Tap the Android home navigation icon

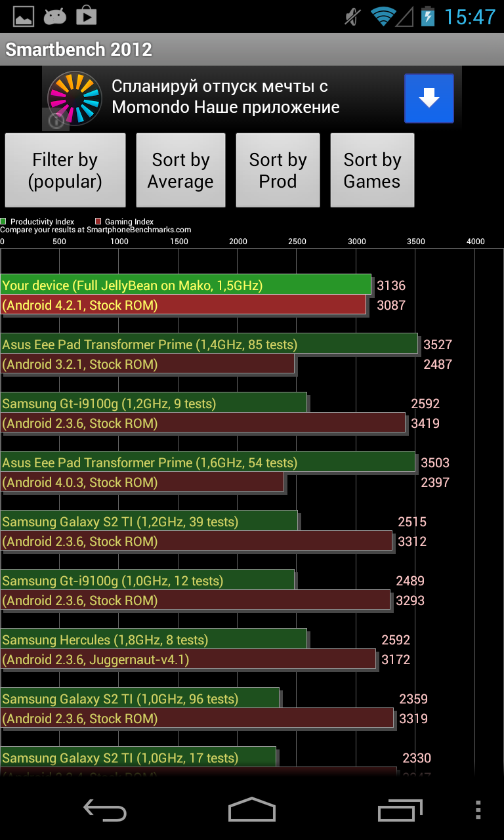252,810
